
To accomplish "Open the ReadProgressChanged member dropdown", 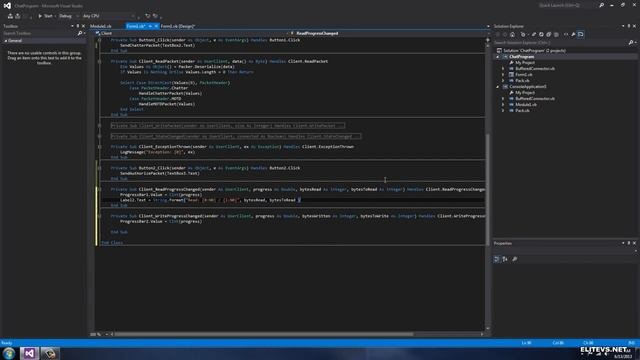I will pyautogui.click(x=388, y=33).
